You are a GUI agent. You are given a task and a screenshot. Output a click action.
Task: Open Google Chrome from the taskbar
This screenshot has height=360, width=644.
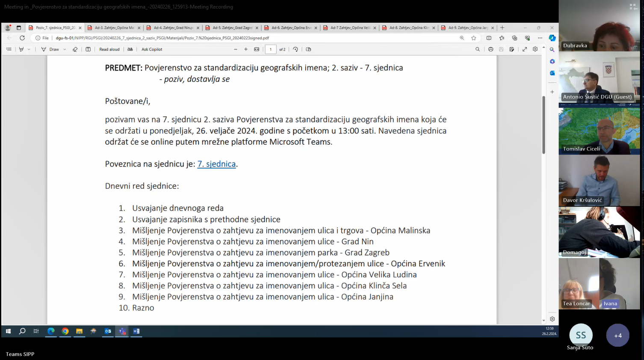pos(65,331)
